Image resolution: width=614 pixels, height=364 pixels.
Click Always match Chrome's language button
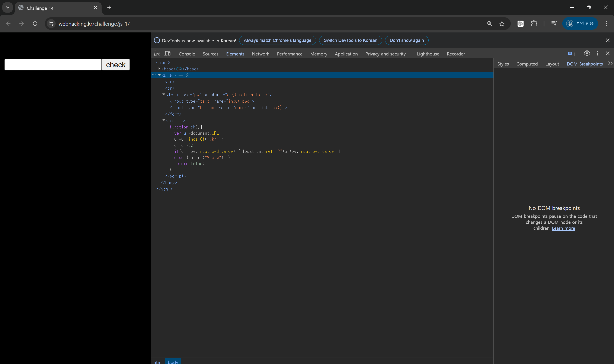(277, 40)
